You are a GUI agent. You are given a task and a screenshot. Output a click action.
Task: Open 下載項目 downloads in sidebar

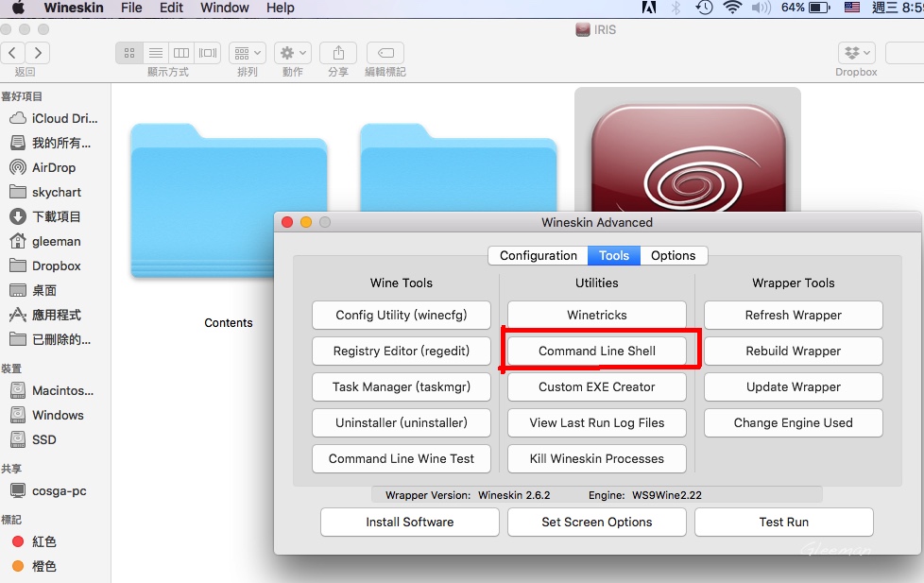pos(45,217)
